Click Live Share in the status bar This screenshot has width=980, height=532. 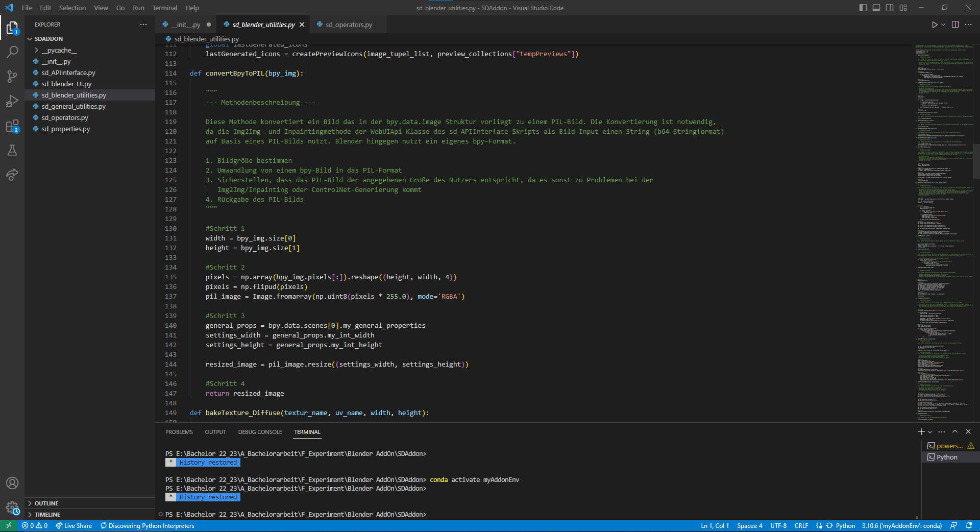click(x=74, y=526)
